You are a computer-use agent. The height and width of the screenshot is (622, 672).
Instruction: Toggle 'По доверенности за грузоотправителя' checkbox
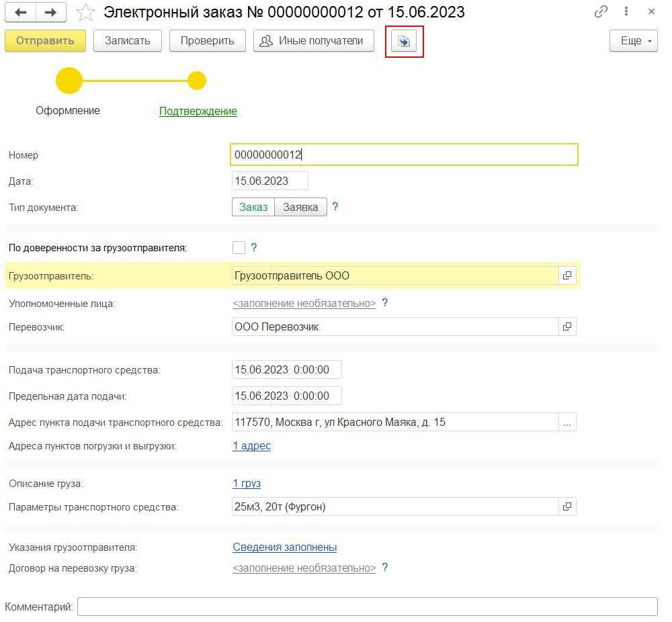[239, 247]
